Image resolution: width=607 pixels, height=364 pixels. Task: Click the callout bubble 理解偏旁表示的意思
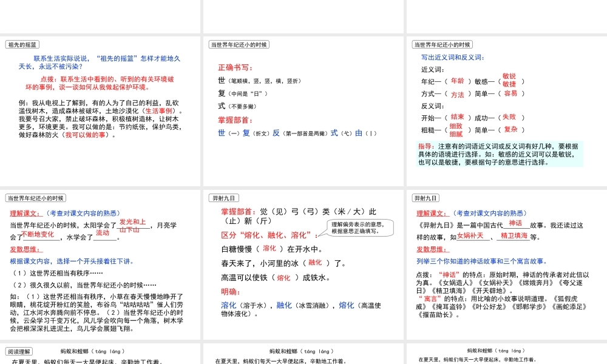coord(361,228)
